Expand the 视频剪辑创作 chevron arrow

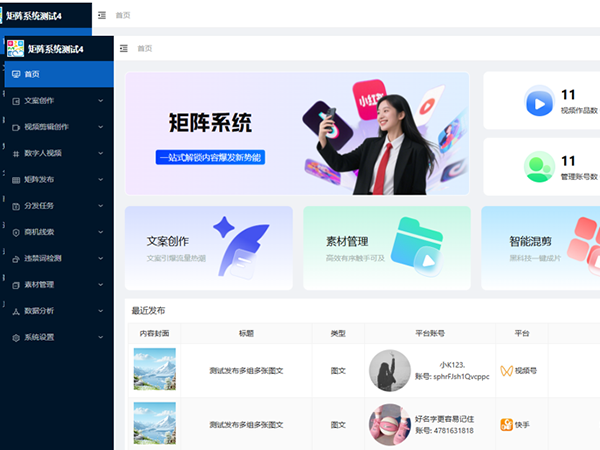(100, 127)
